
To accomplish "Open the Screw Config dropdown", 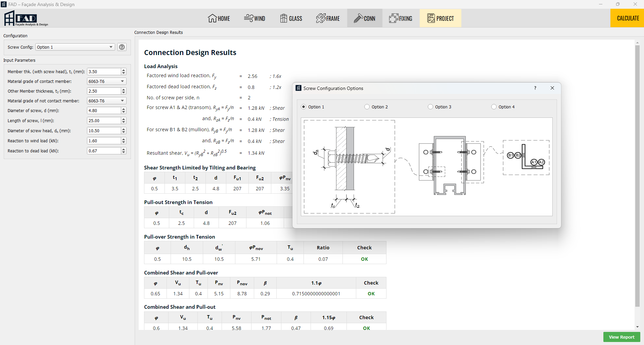I will (x=75, y=47).
